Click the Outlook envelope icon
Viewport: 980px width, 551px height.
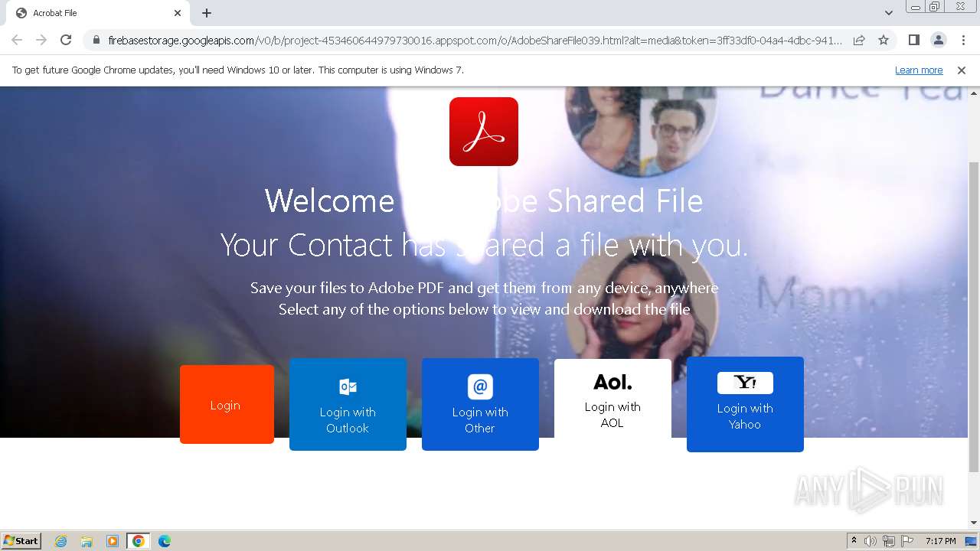tap(348, 386)
